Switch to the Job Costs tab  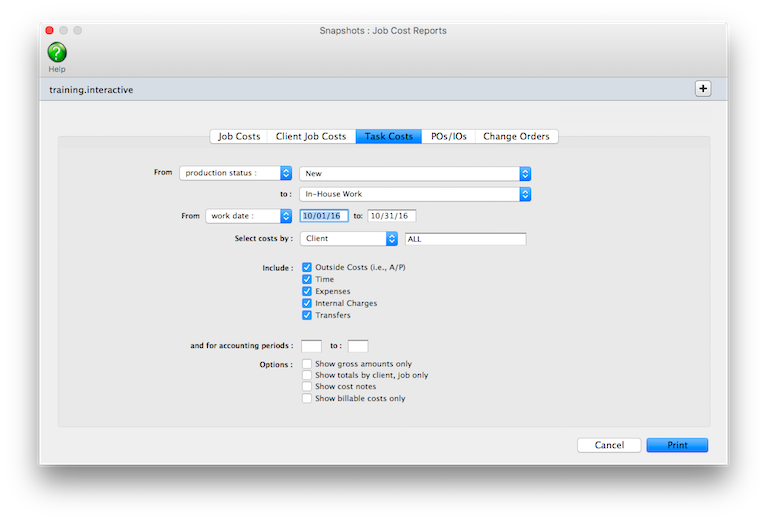point(239,136)
